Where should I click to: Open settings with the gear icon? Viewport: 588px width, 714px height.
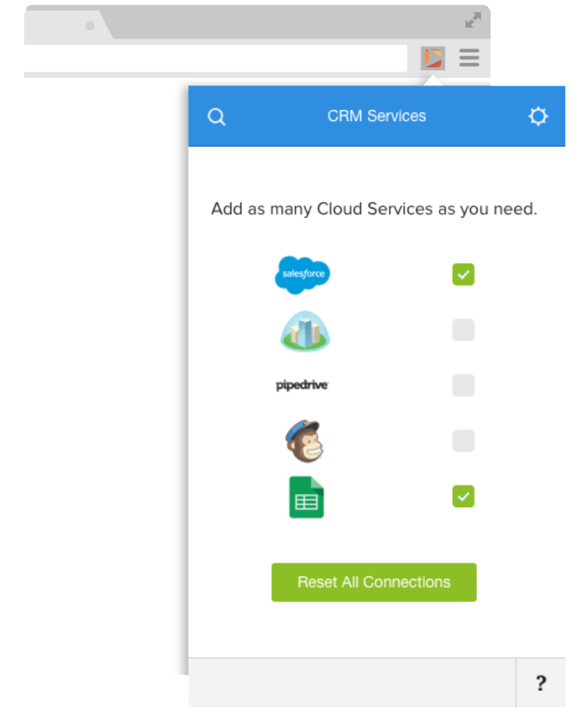click(538, 116)
